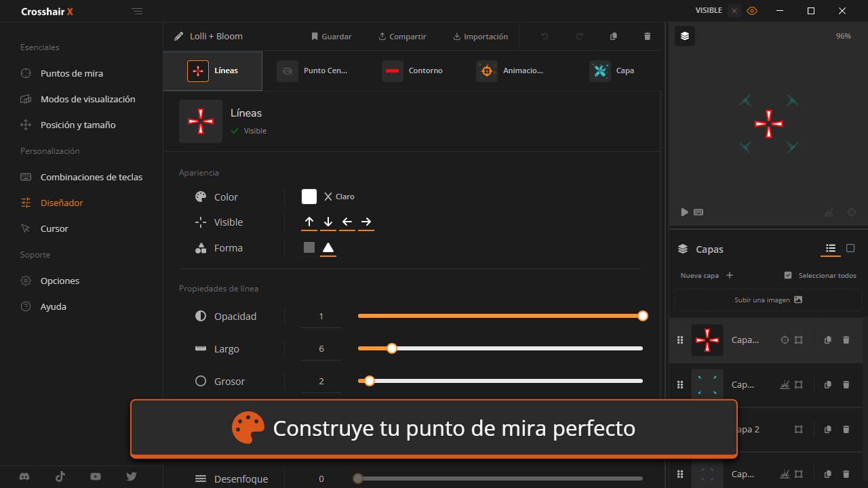
Task: Open the TikTok icon in the sidebar footer
Action: (x=60, y=476)
